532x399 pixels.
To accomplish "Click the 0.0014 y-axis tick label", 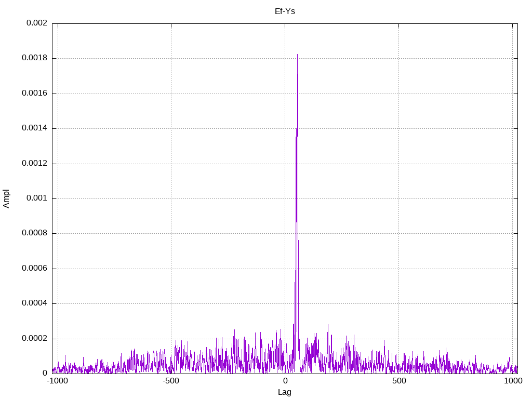I will [x=34, y=128].
